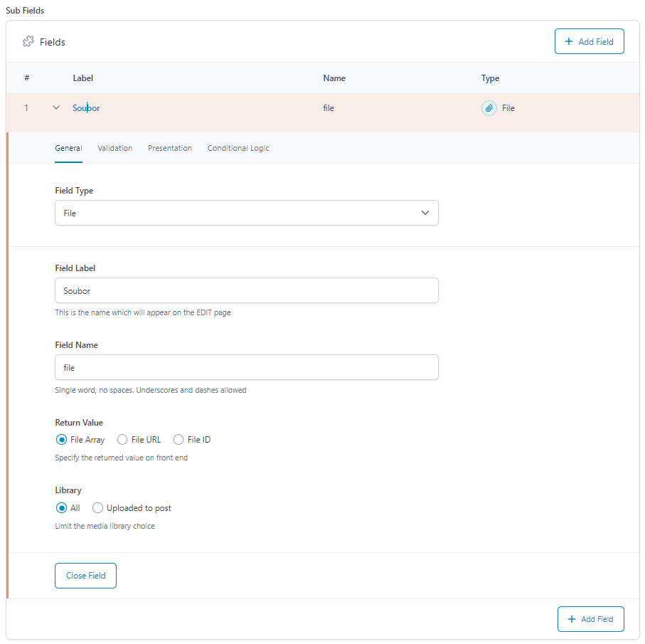Screen dimensions: 645x644
Task: Choose All for Library option
Action: click(x=61, y=508)
